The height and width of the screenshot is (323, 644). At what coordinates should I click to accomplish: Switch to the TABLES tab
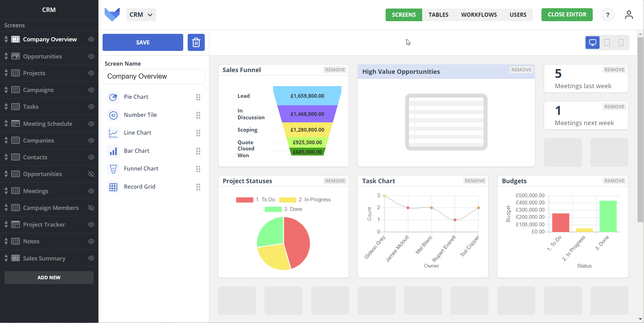pos(439,15)
